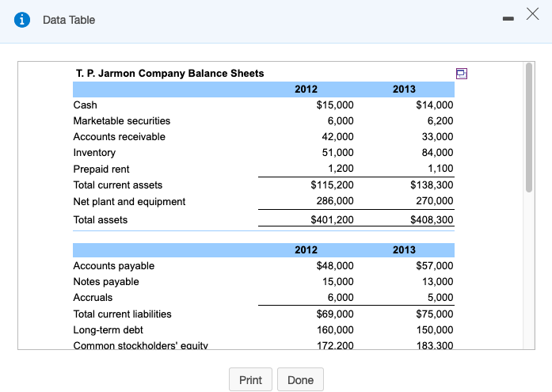Click the 42,000 accounts receivable value
The height and width of the screenshot is (392, 552).
[337, 136]
